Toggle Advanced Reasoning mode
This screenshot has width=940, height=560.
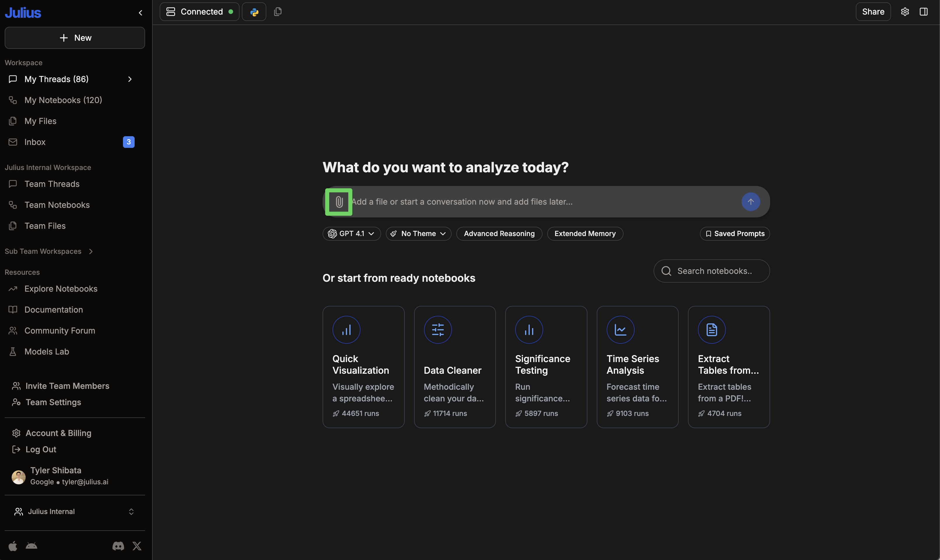click(499, 234)
